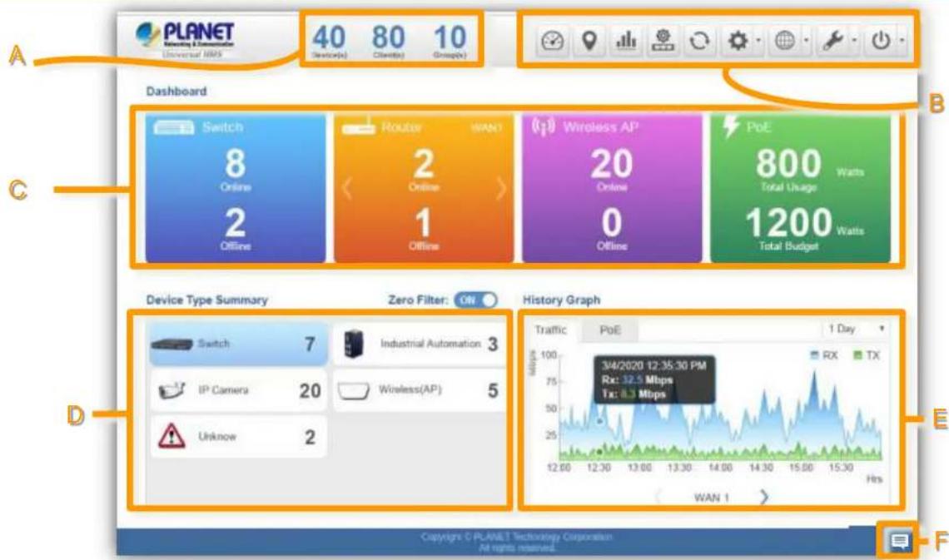Viewport: 949px width, 560px height.
Task: Open the device topology icon
Action: pyautogui.click(x=663, y=41)
